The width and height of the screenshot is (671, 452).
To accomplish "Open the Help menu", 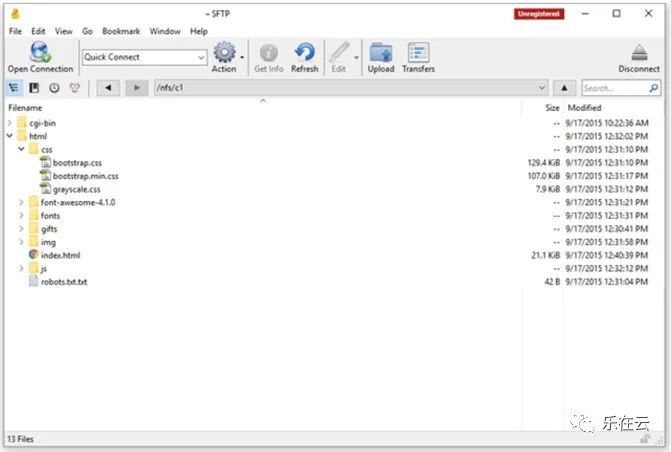I will (199, 31).
